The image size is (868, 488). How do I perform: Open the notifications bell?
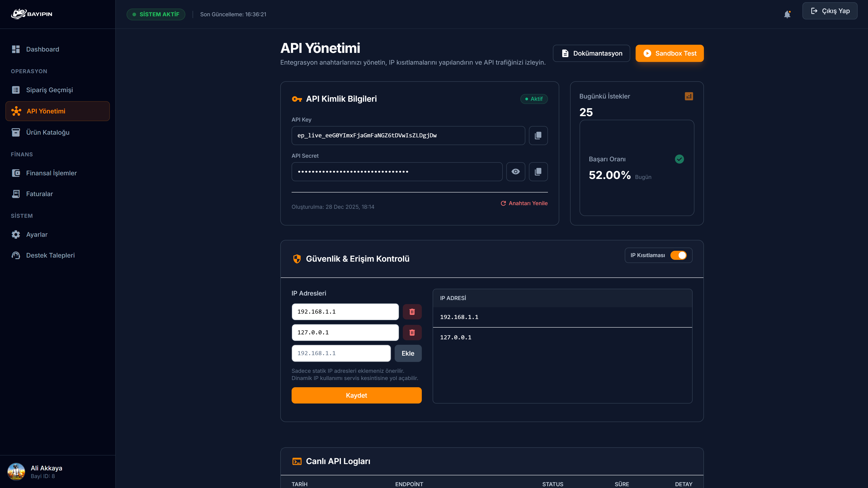788,14
